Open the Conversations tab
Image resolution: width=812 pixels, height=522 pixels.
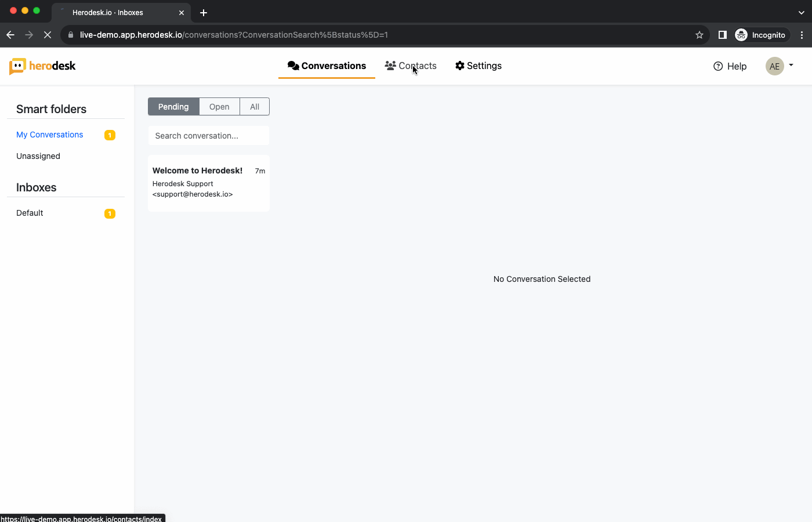[327, 66]
